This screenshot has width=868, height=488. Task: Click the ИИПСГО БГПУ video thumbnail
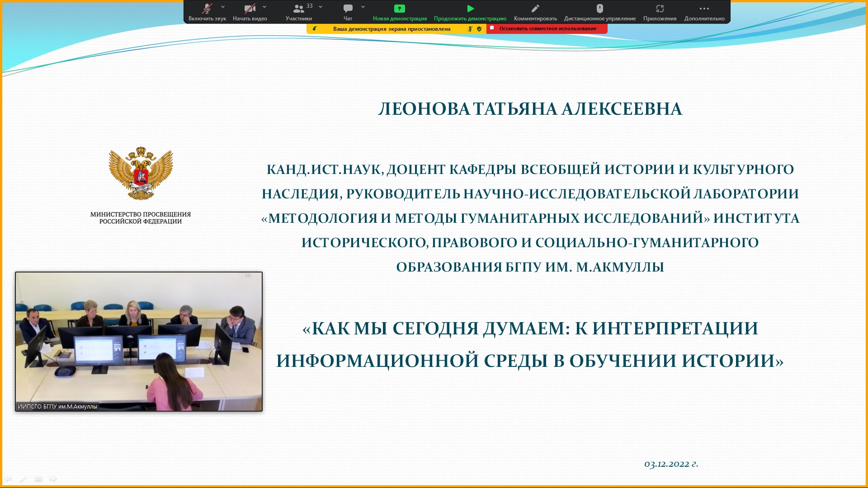(139, 341)
